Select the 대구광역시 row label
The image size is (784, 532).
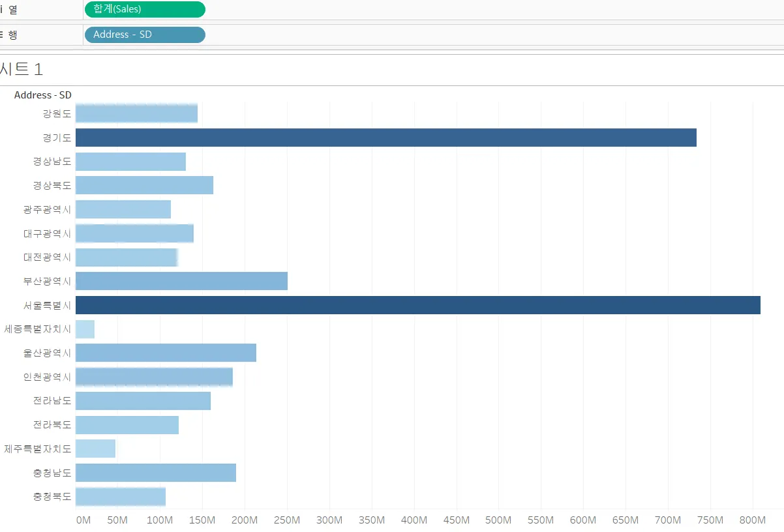tap(48, 233)
